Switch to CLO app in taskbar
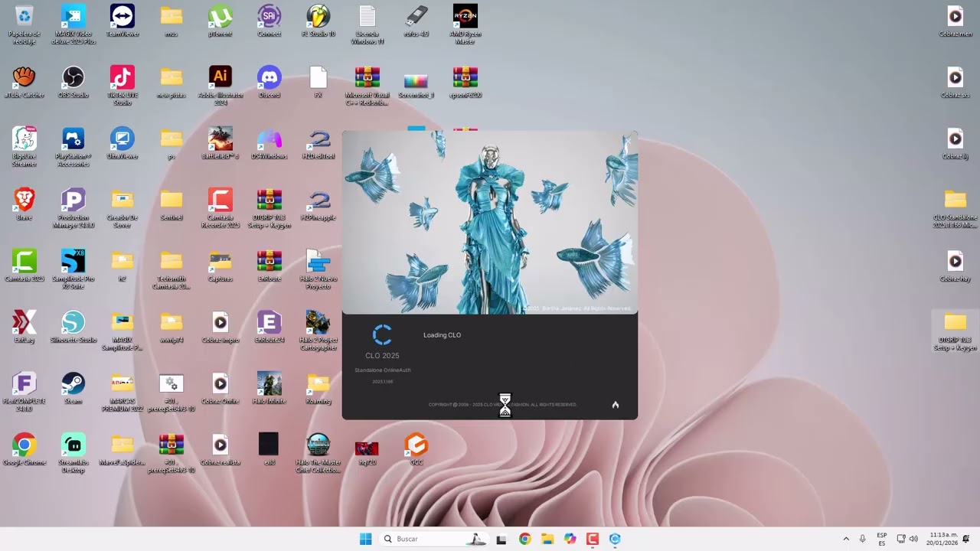The height and width of the screenshot is (551, 980). coord(615,539)
